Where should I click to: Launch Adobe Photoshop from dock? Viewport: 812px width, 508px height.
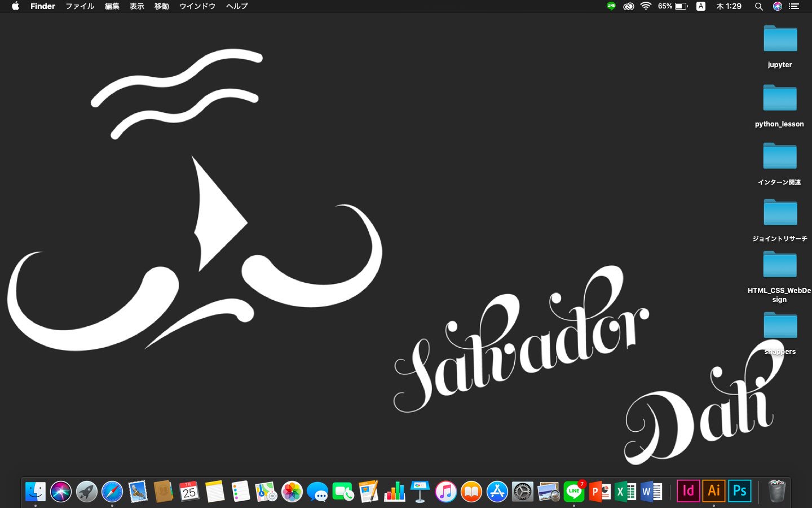pos(740,491)
